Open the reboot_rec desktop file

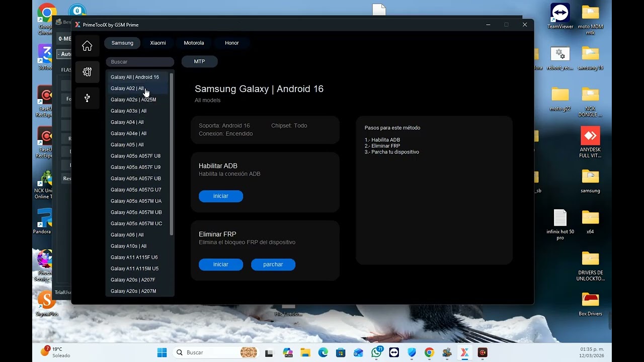tap(560, 58)
